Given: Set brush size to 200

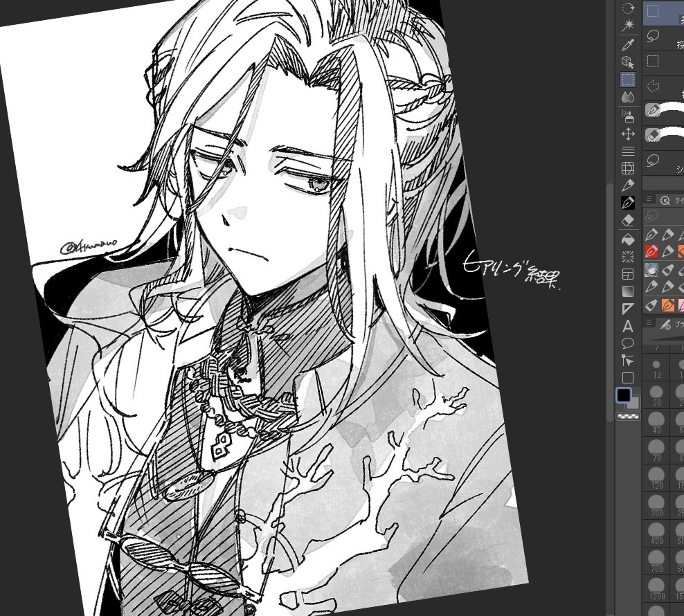Looking at the screenshot, I should point(656,507).
